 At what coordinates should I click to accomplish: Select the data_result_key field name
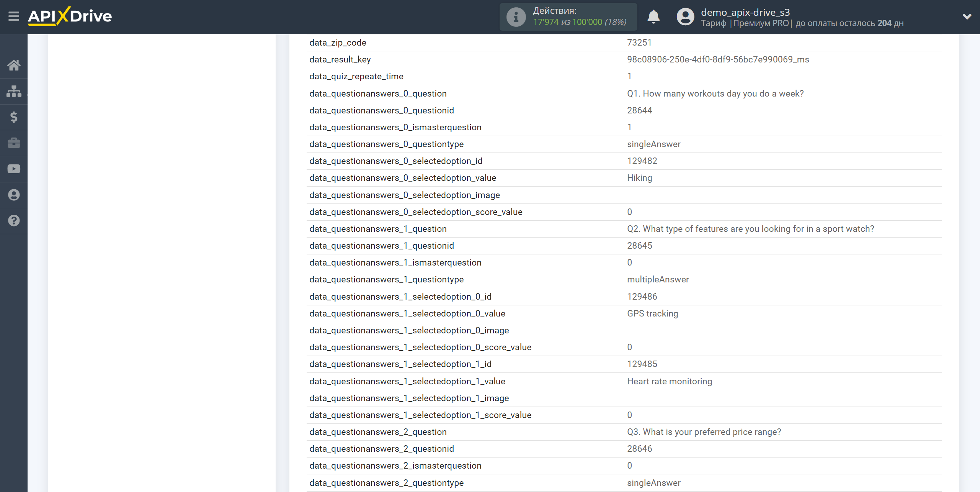pos(340,59)
